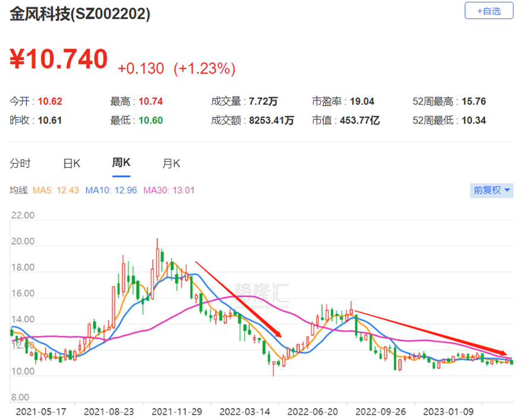
Task: Click the 今开 value 10.62
Action: [50, 101]
